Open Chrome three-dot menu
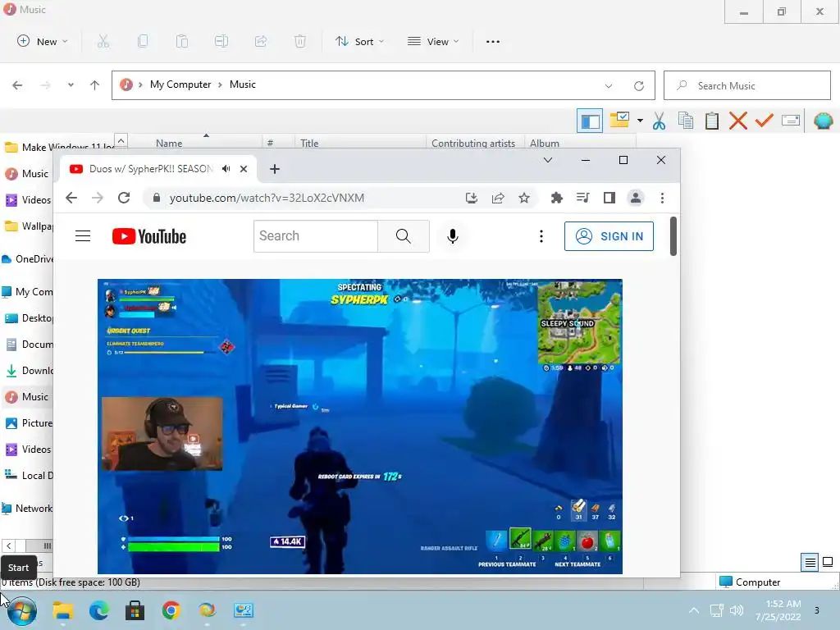This screenshot has width=840, height=630. coord(662,199)
